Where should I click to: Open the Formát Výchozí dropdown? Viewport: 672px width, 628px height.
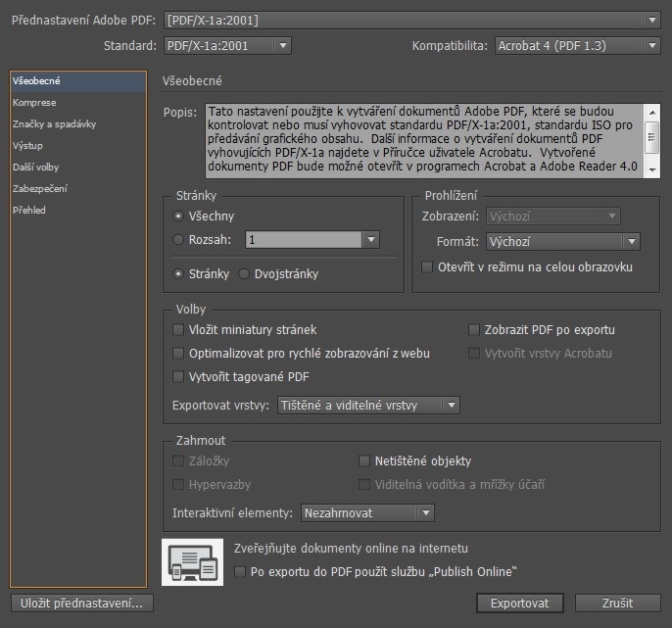coord(563,242)
